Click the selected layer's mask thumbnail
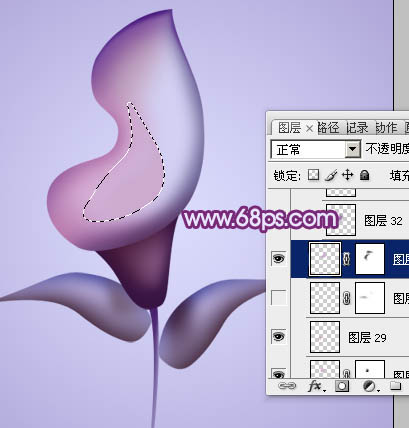Screen dimensions: 409x428 click(370, 259)
